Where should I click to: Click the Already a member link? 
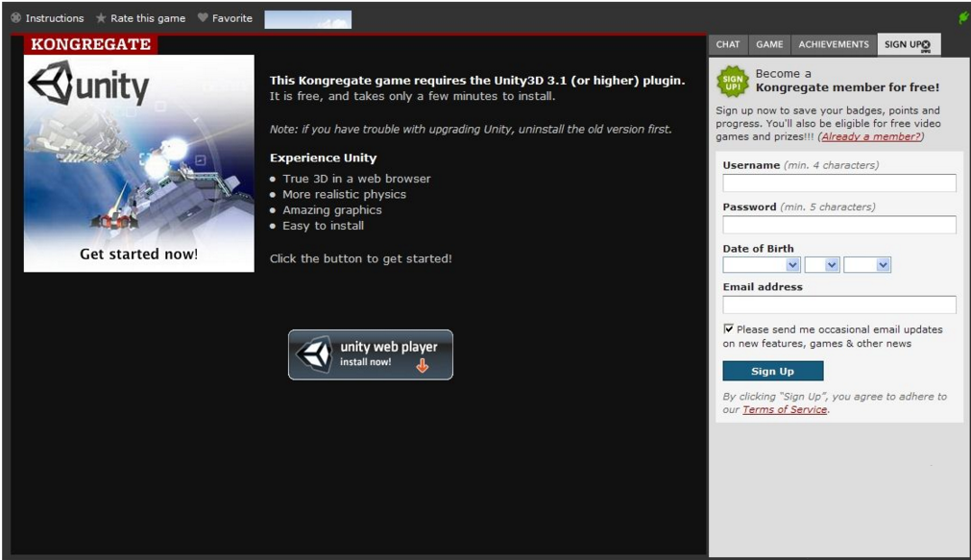pyautogui.click(x=870, y=136)
